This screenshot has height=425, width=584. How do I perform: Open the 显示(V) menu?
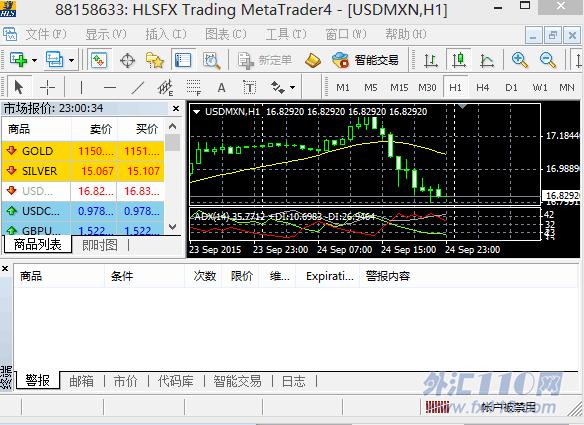pos(106,34)
